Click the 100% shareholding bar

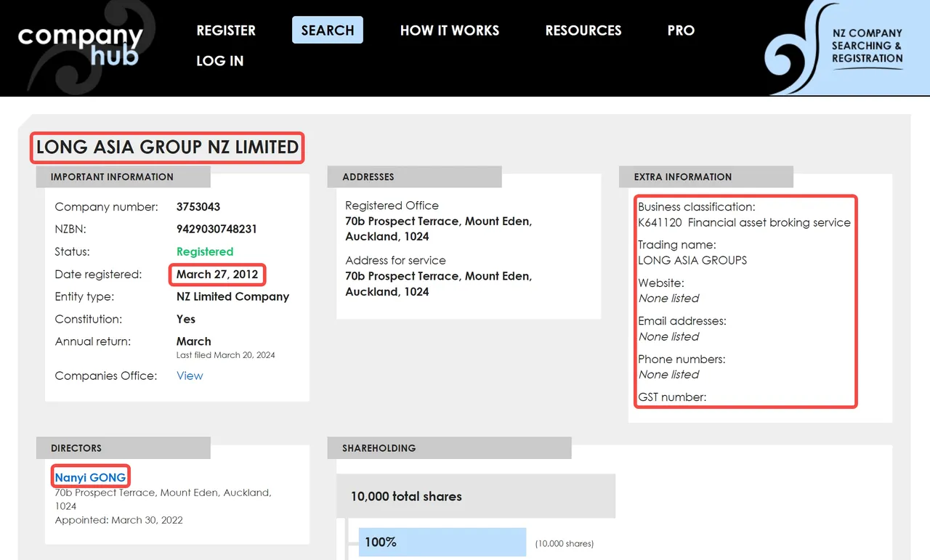[x=442, y=542]
